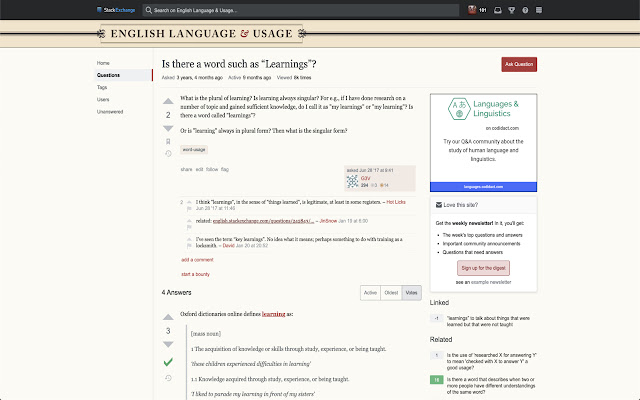
Task: Click flag under the question
Action: pos(225,169)
